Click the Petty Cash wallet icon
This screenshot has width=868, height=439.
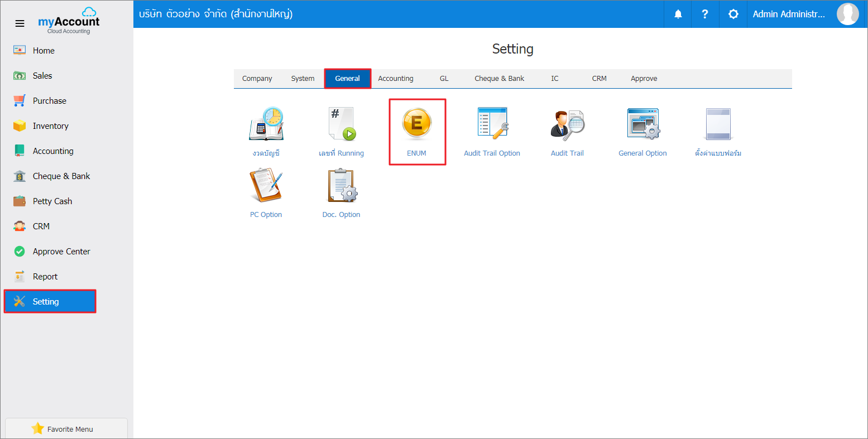coord(20,201)
